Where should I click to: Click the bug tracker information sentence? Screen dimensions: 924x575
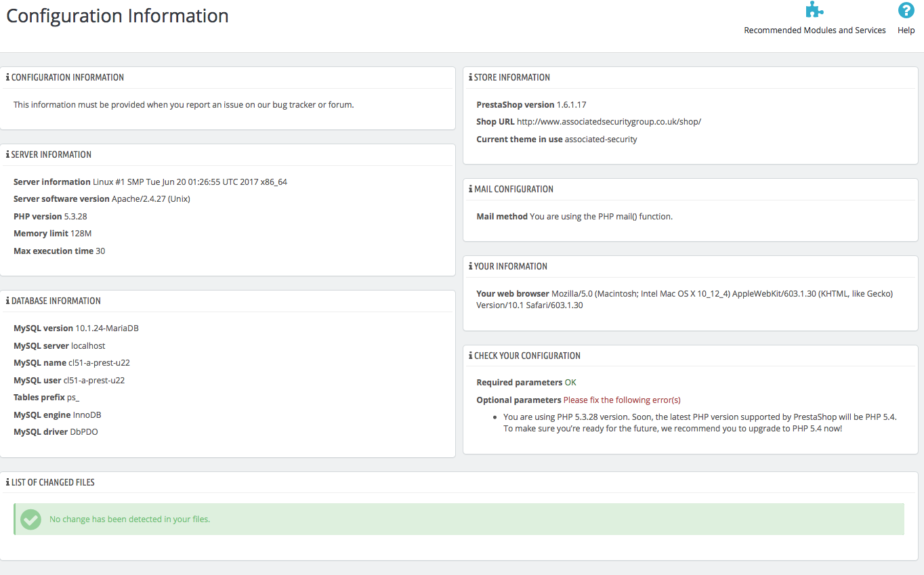[184, 105]
